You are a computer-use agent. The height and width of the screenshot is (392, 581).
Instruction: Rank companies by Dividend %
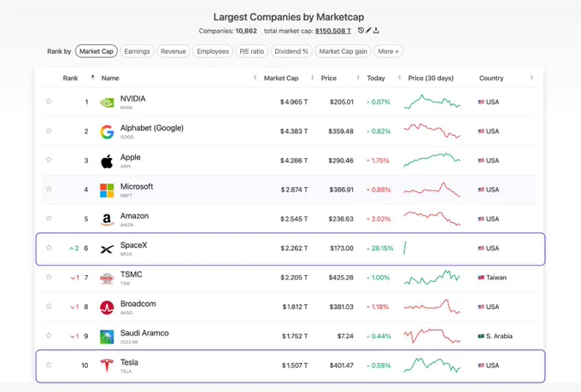point(291,51)
